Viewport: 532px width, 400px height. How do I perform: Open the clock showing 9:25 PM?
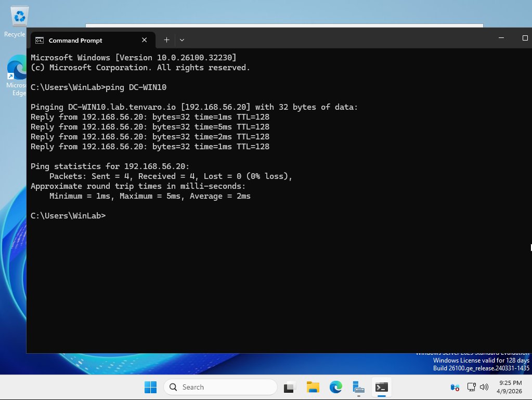pyautogui.click(x=509, y=387)
